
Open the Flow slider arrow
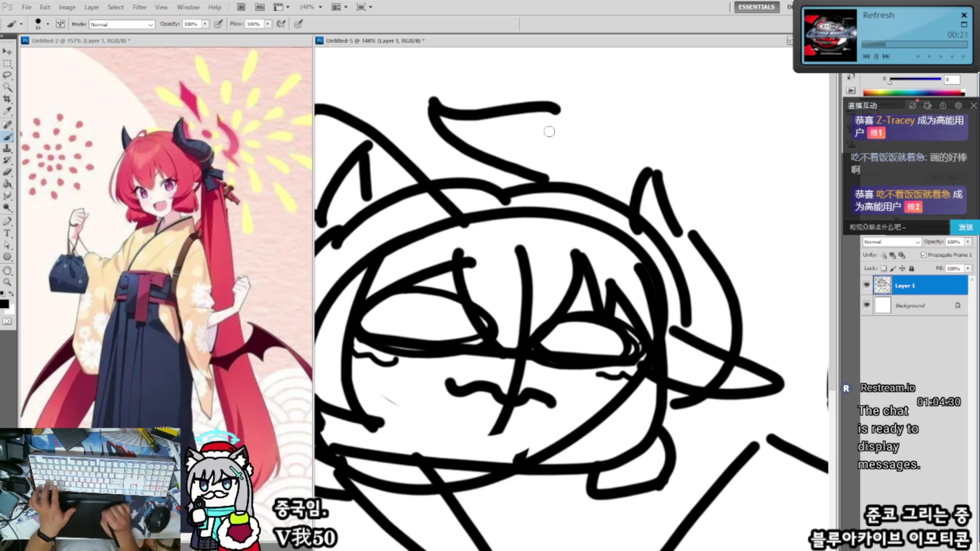(x=267, y=24)
